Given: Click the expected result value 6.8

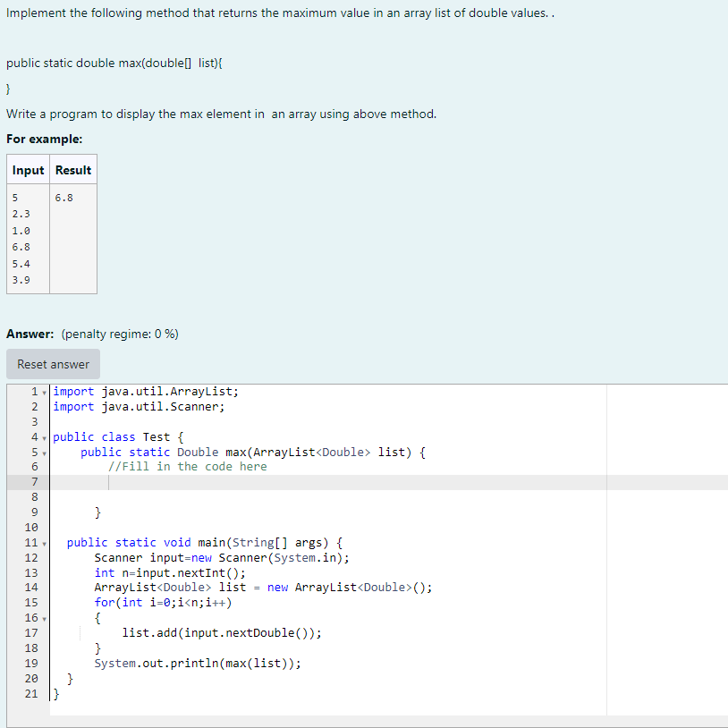Looking at the screenshot, I should (64, 198).
